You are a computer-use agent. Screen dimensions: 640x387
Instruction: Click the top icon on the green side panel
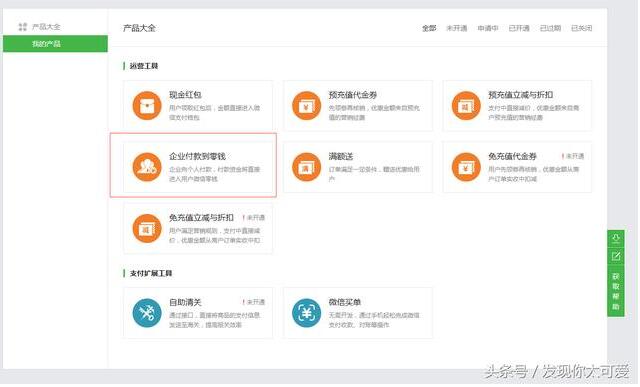(616, 238)
